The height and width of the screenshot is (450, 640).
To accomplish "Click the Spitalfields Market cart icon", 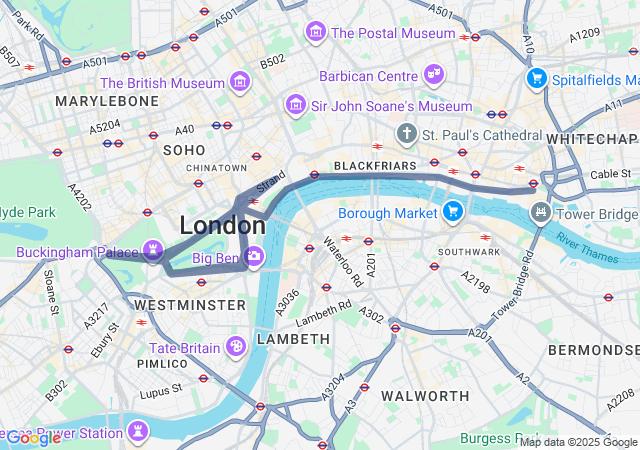I will [x=537, y=79].
